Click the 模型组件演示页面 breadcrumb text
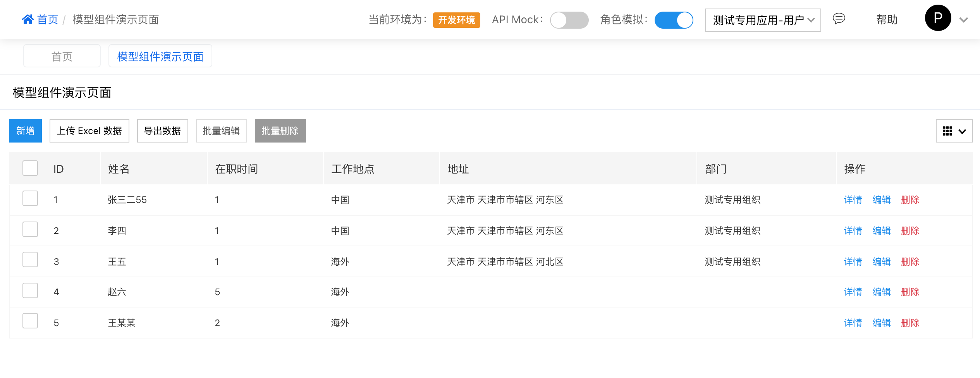 click(x=116, y=19)
